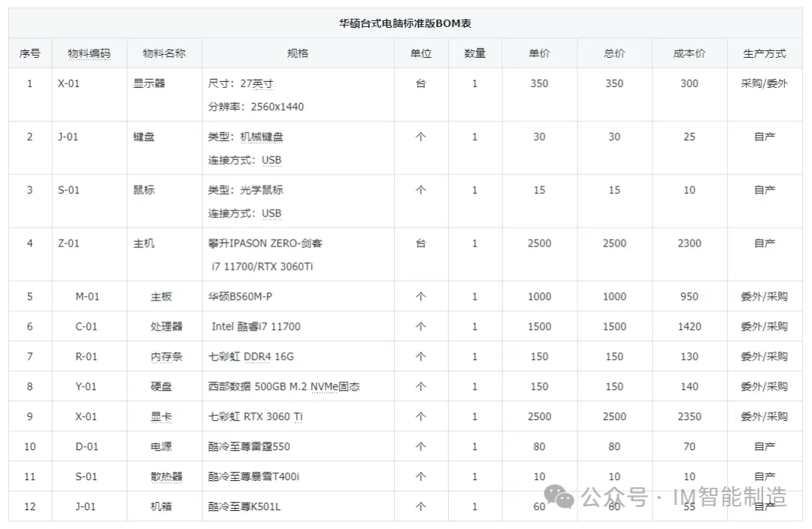Select the 西部数据 500GB M.2 NVMe固态 cell
This screenshot has width=812, height=529.
coord(283,386)
